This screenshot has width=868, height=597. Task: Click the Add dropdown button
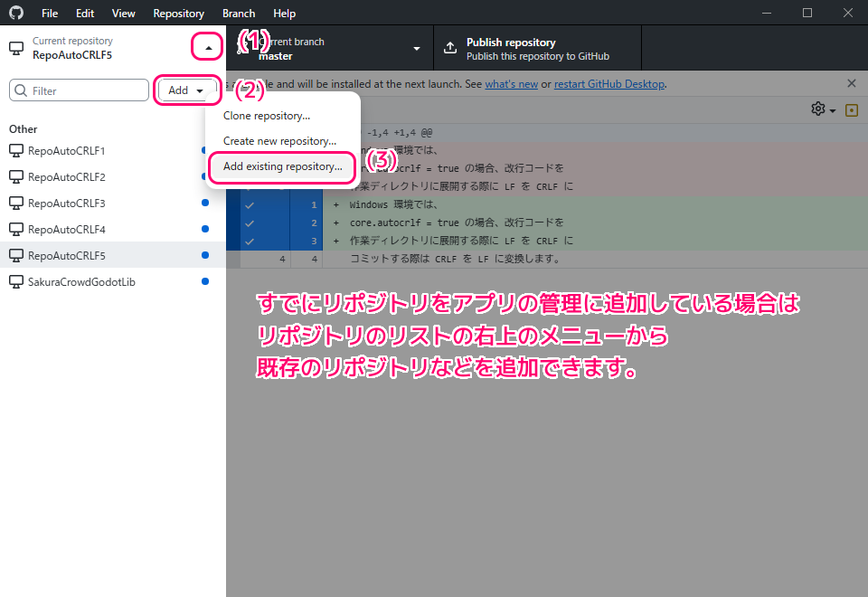186,90
